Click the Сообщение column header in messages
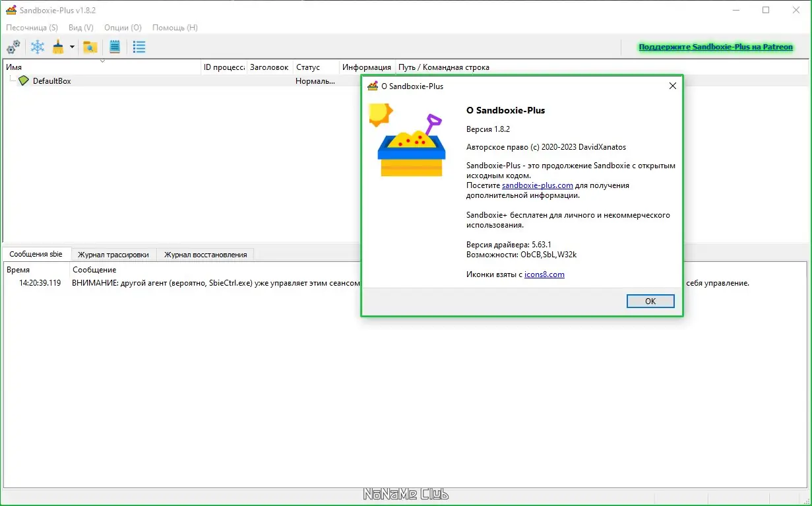This screenshot has width=812, height=506. coord(94,270)
